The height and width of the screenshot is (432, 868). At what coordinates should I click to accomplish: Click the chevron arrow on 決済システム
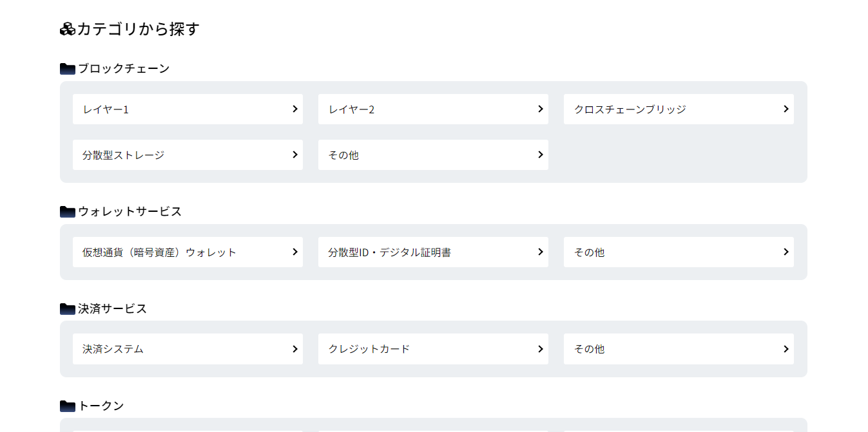pyautogui.click(x=295, y=349)
